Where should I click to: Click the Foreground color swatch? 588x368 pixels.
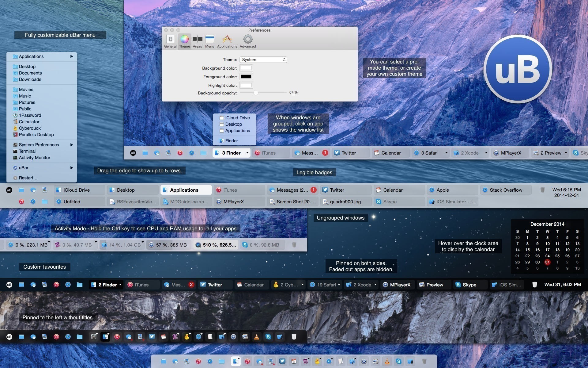[246, 77]
